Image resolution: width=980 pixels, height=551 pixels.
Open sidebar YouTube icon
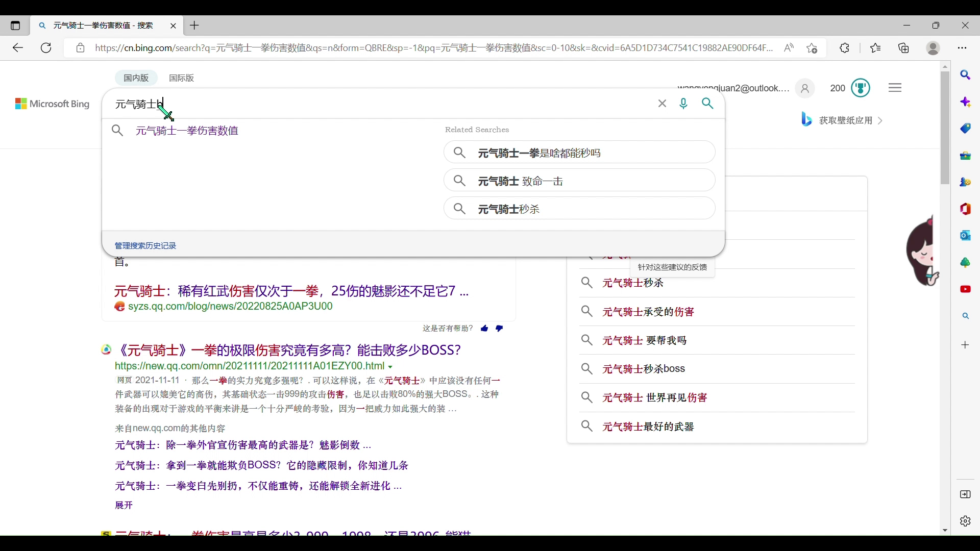tap(965, 289)
